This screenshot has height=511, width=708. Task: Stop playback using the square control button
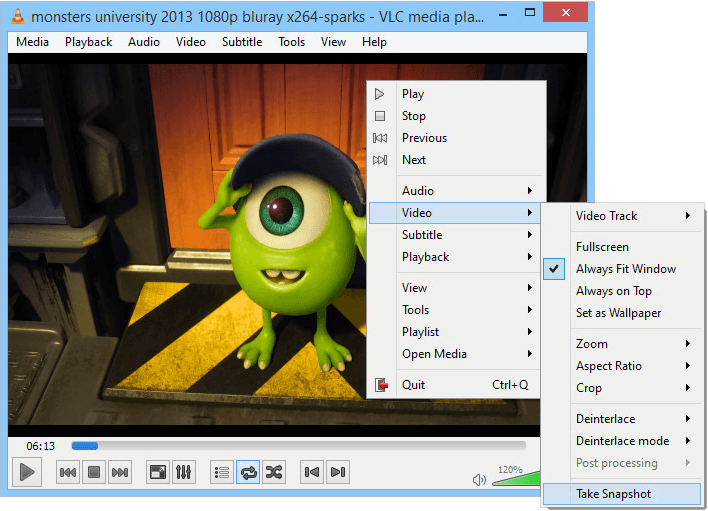tap(94, 473)
